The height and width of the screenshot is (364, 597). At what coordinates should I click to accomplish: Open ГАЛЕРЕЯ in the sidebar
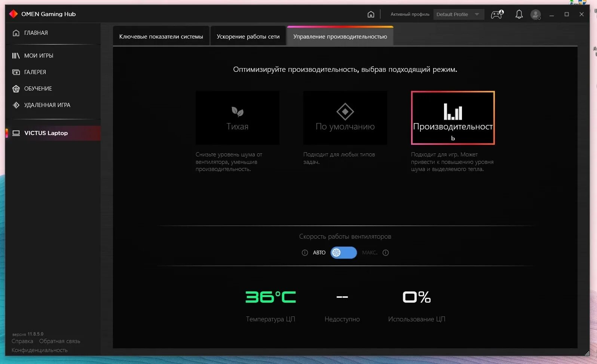click(x=53, y=72)
